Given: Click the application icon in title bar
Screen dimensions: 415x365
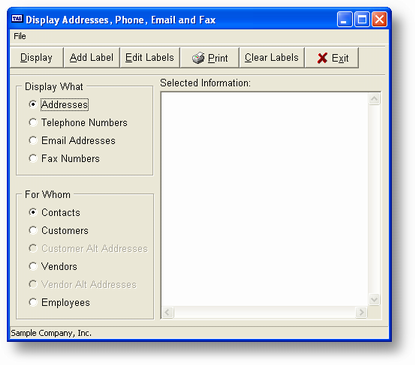Looking at the screenshot, I should (17, 19).
